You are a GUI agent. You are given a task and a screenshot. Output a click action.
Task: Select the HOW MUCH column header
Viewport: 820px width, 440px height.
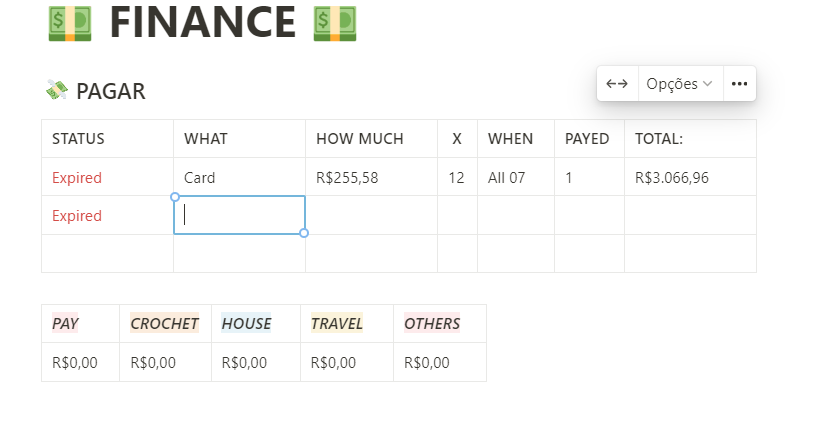[360, 139]
